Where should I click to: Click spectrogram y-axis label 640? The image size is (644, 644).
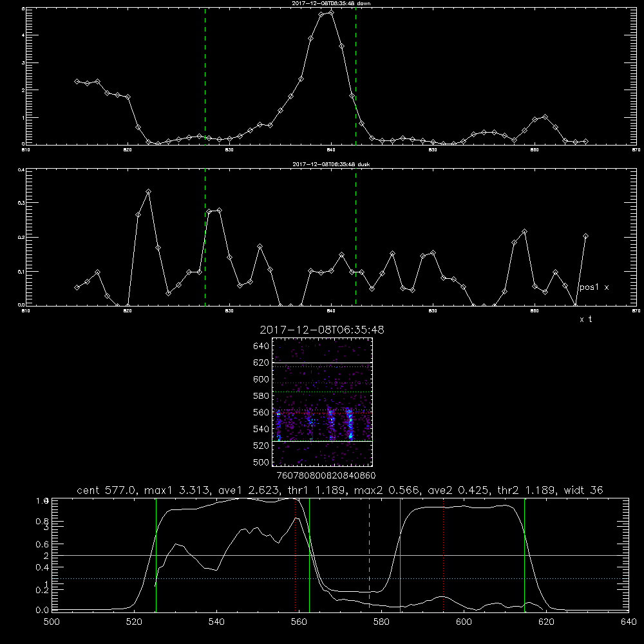pos(261,346)
